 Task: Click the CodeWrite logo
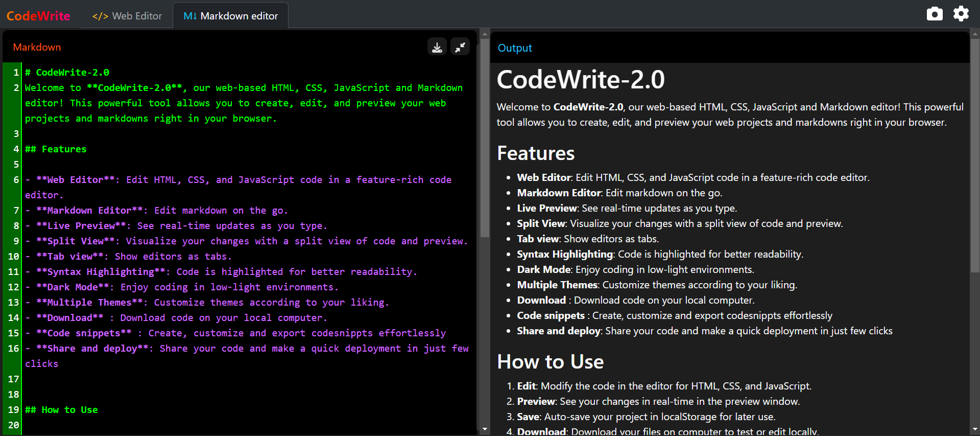click(38, 16)
